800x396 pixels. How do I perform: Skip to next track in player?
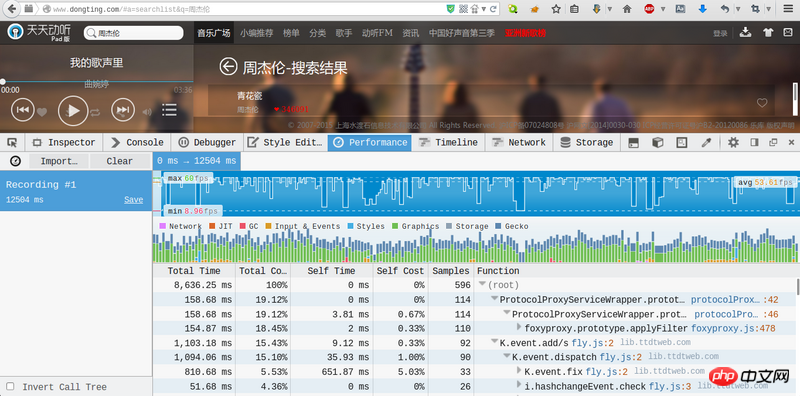pyautogui.click(x=123, y=110)
